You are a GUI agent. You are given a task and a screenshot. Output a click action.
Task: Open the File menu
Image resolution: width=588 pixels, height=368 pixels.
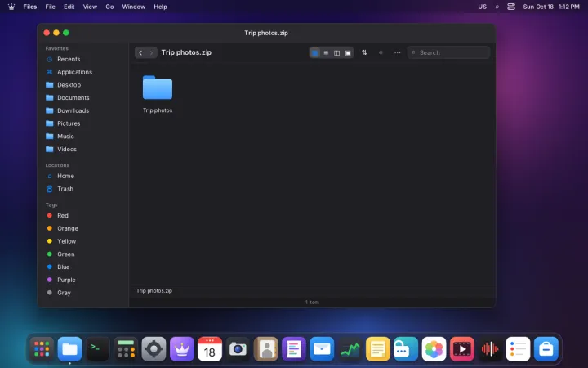51,7
